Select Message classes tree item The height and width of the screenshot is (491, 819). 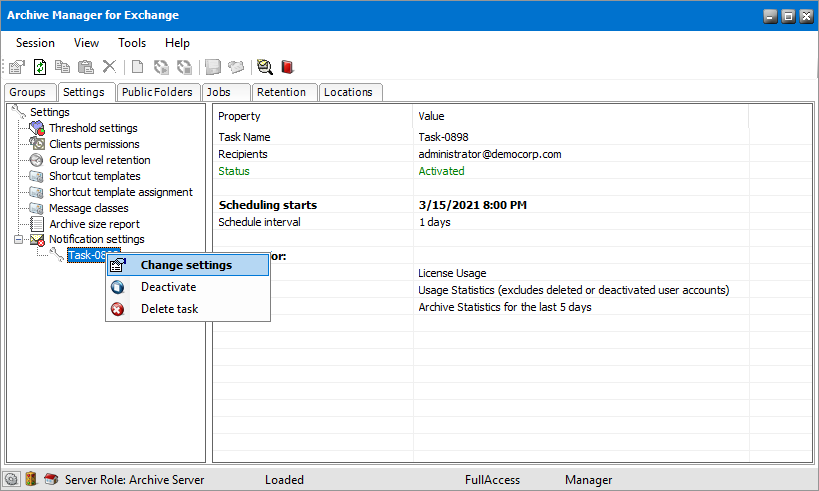click(x=89, y=208)
